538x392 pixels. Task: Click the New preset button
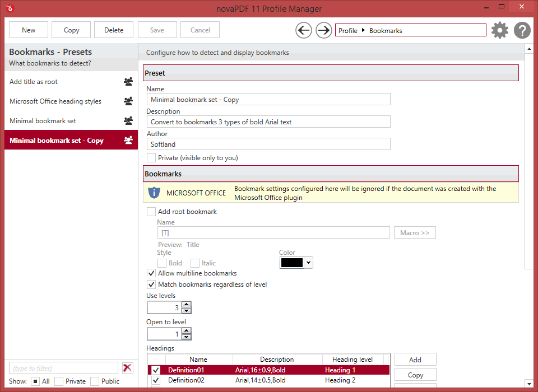coord(29,30)
